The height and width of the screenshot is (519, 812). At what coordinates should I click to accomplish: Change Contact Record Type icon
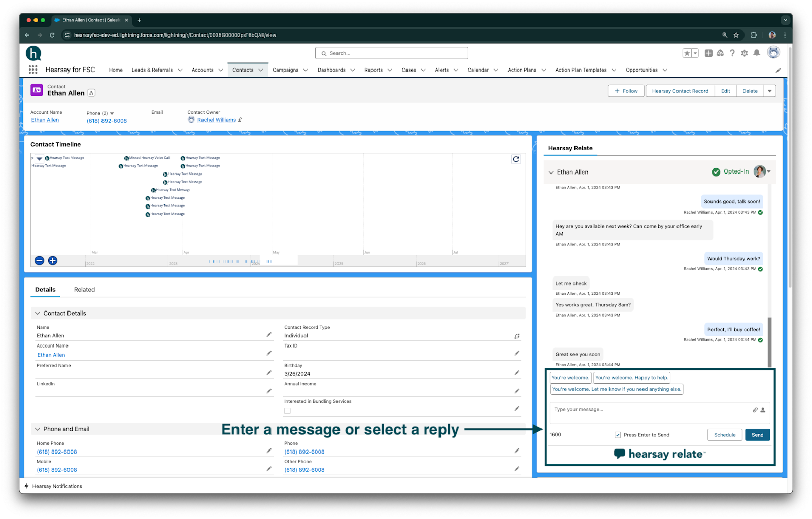click(x=517, y=336)
